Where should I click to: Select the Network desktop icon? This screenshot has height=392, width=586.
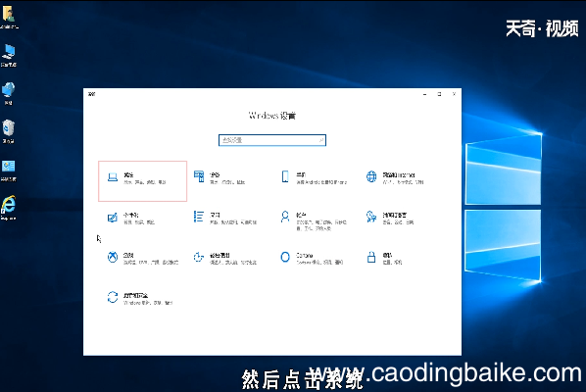[8, 93]
